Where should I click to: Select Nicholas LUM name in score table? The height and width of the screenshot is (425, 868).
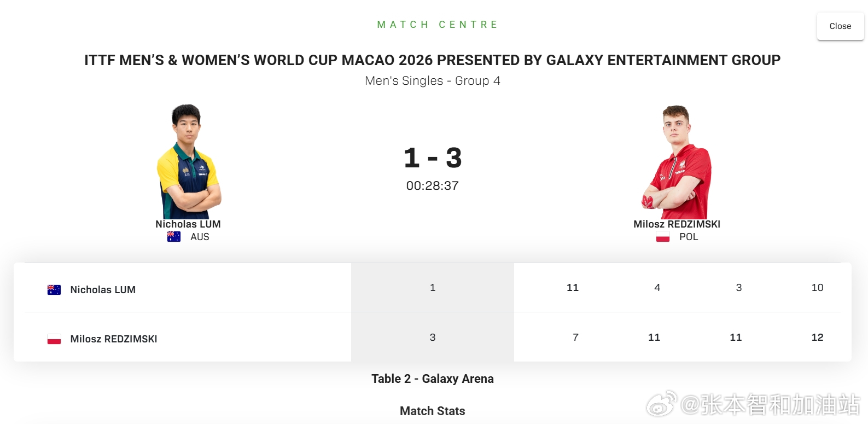(103, 290)
